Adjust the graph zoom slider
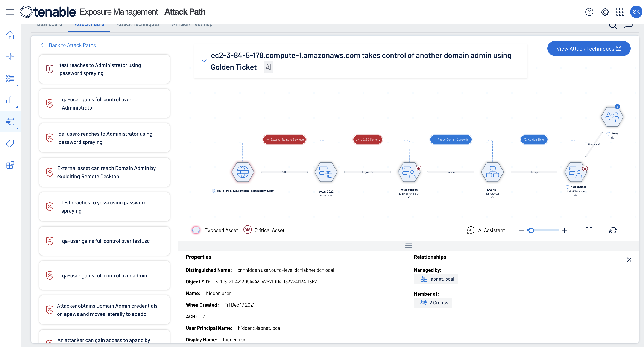 [531, 230]
